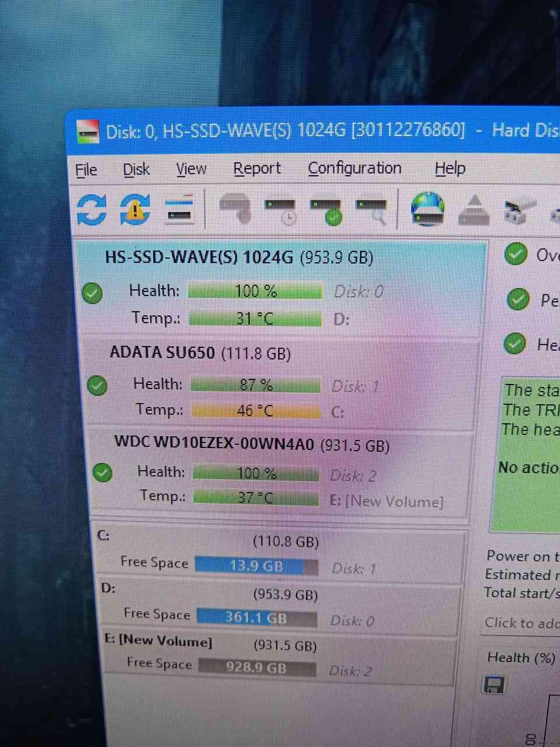Click the (953.9 GB) size under D: partition
The height and width of the screenshot is (747, 560).
click(x=285, y=595)
